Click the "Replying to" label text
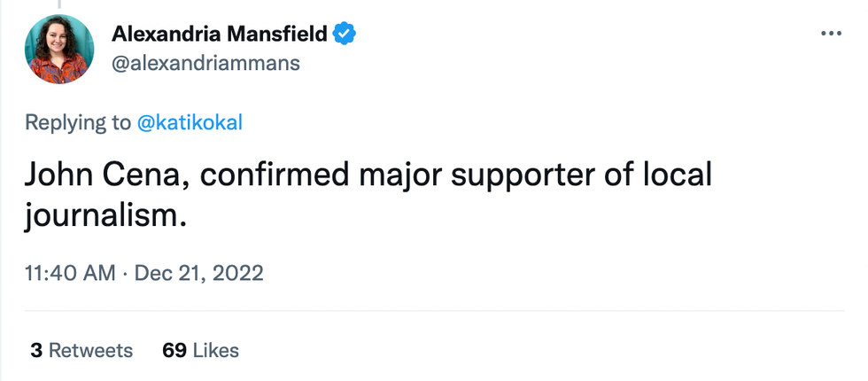This screenshot has height=381, width=868. coord(77,122)
